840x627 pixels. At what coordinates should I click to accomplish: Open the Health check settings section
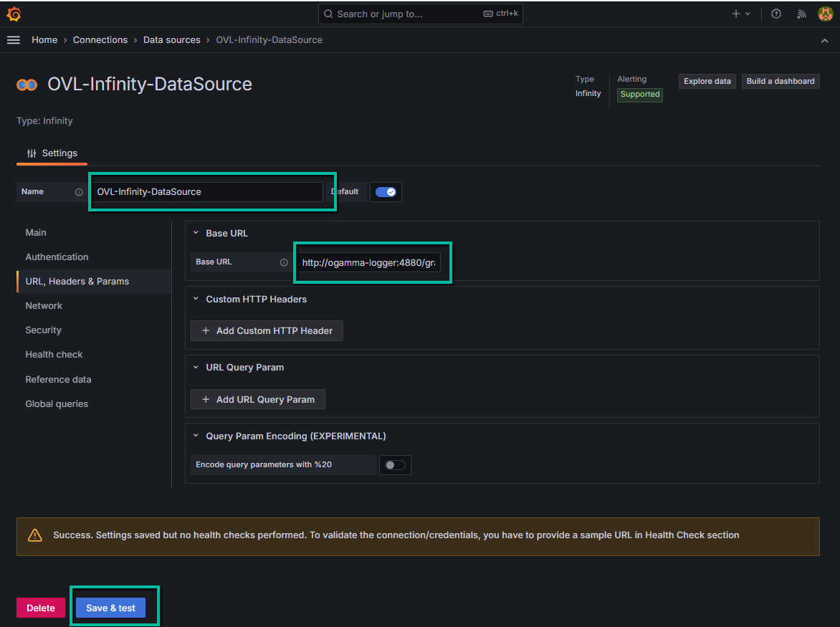click(x=54, y=354)
